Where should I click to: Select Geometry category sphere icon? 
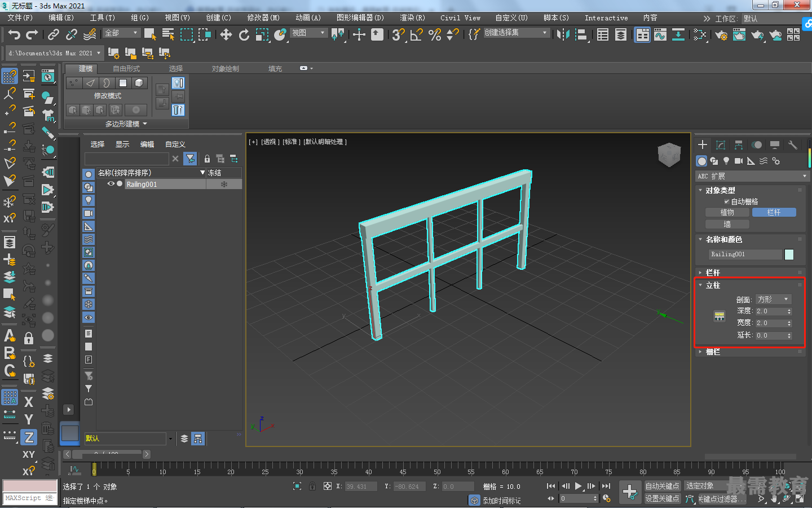[x=701, y=161]
